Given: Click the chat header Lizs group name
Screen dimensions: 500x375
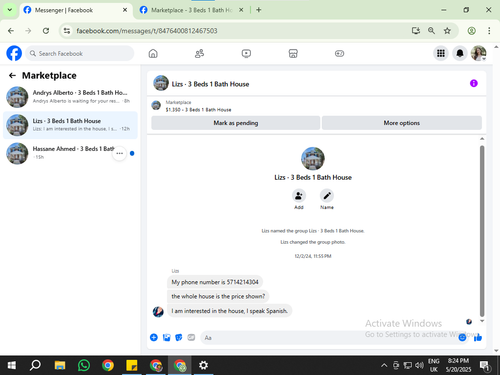Looking at the screenshot, I should point(210,84).
